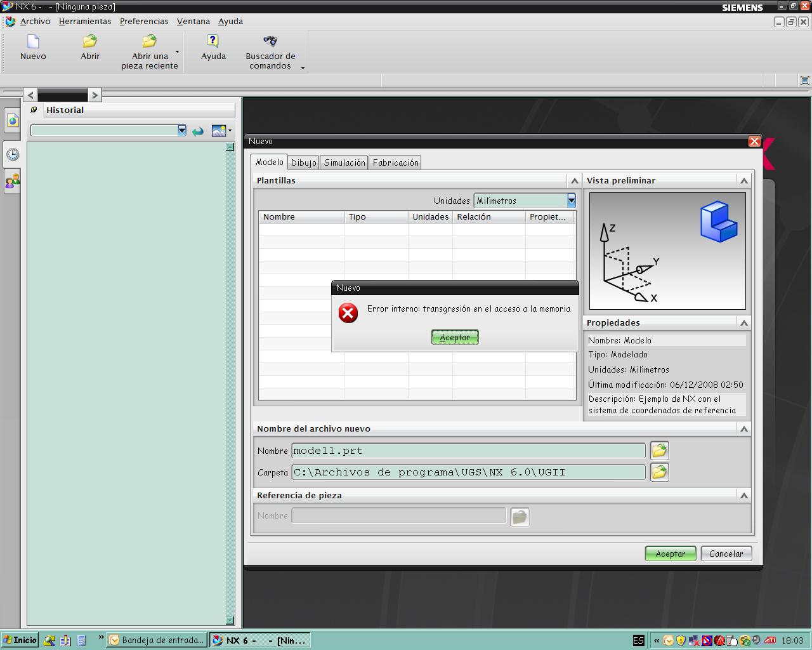
Task: Collapse the Referencia de pieza section
Action: [x=744, y=496]
